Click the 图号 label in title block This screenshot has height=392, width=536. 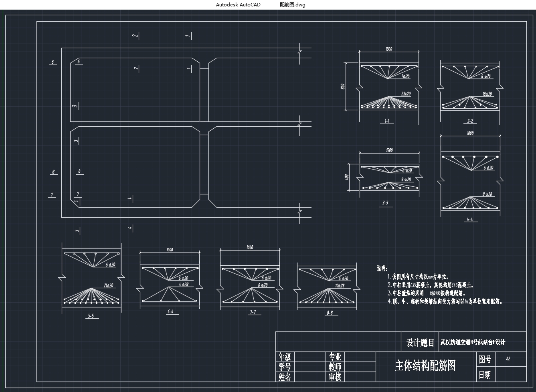pos(485,360)
